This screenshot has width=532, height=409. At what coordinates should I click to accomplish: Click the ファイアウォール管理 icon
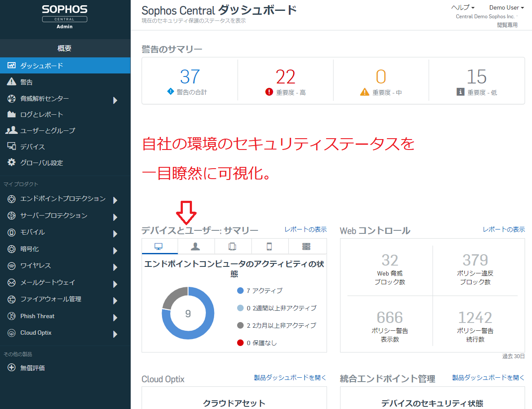(12, 299)
